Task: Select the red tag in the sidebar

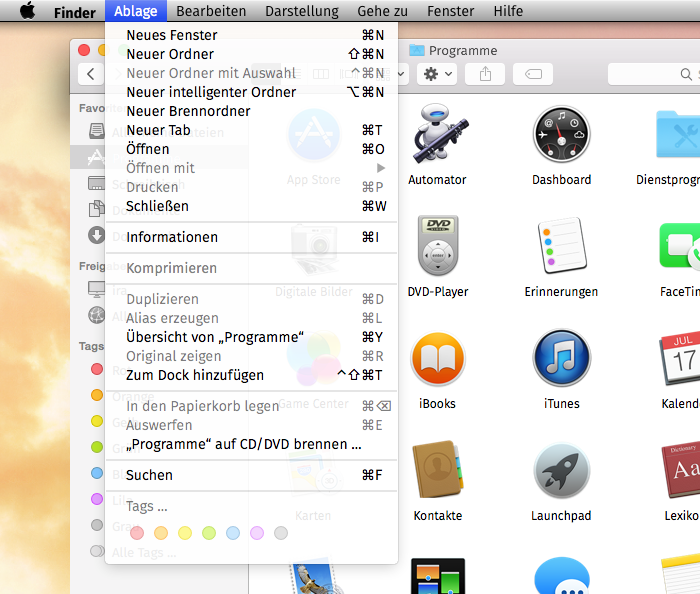Action: point(97,369)
